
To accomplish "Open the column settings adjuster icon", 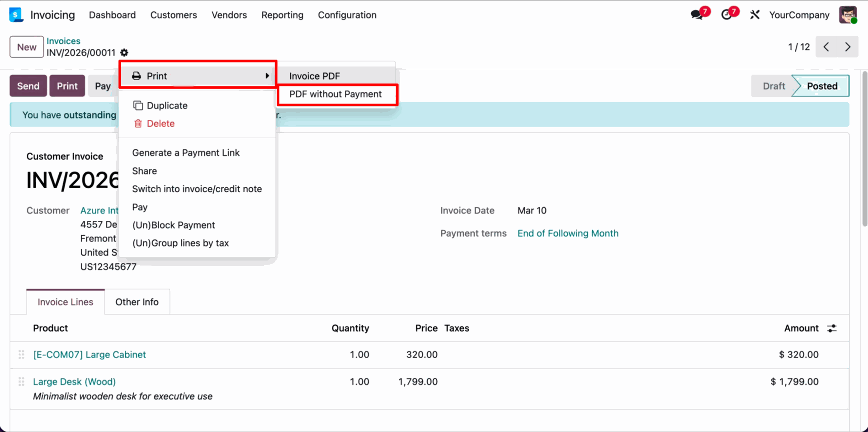I will point(832,328).
